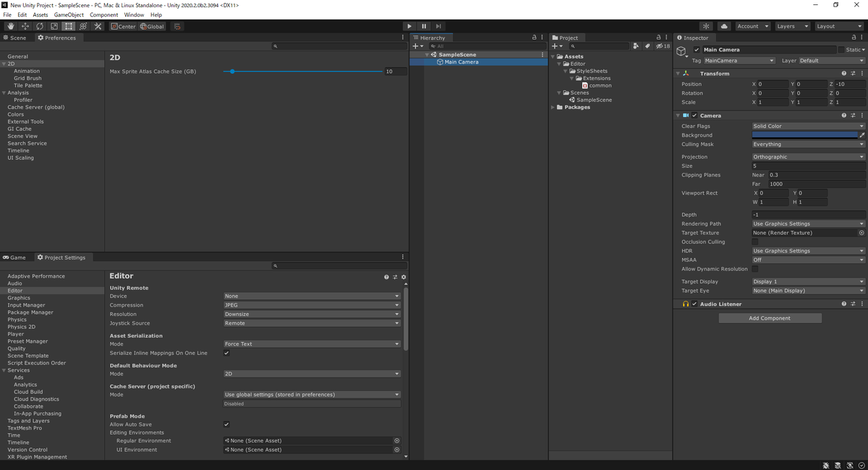Open the Tag MainCamera dropdown
The height and width of the screenshot is (470, 868).
coord(739,61)
